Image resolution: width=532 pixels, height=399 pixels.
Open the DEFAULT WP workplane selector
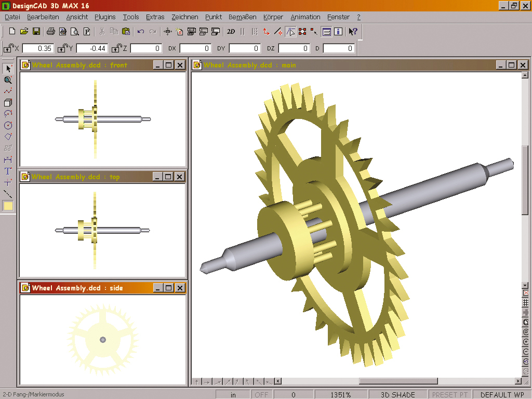502,395
